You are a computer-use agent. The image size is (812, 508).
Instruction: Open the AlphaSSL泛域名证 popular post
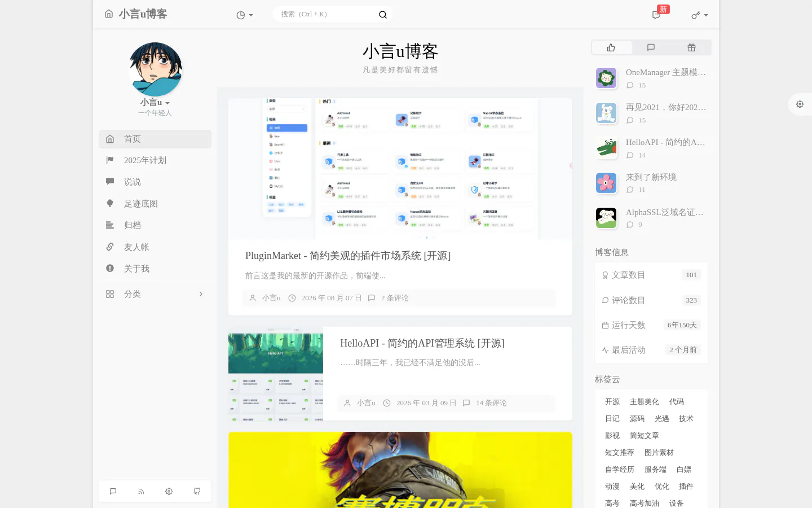click(665, 212)
